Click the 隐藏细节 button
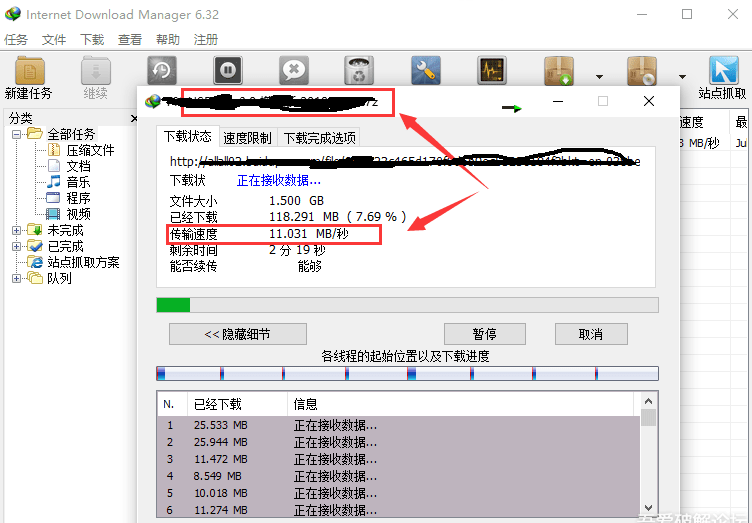The height and width of the screenshot is (523, 752). pos(238,334)
